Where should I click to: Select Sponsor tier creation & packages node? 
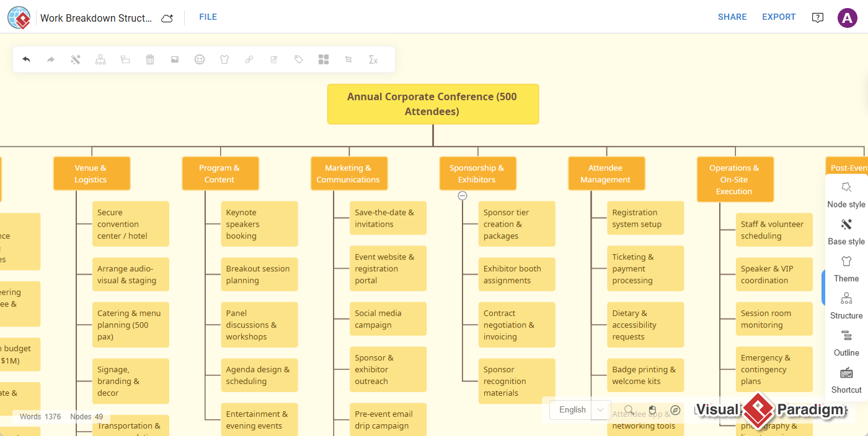coord(516,224)
